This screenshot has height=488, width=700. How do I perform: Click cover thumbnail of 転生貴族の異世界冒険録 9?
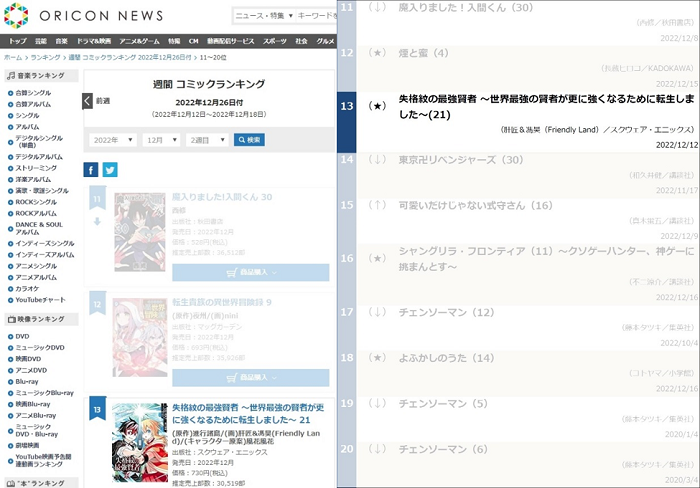[140, 338]
